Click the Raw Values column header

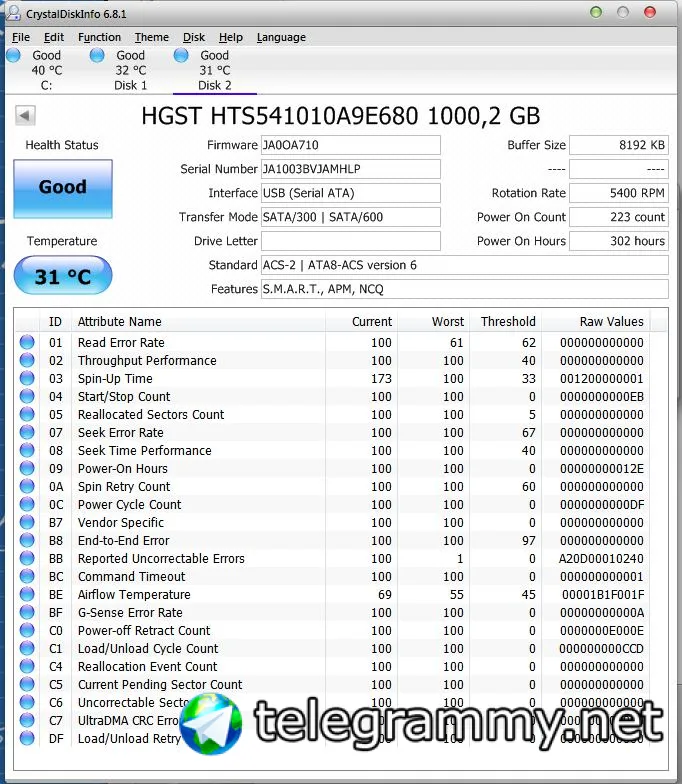(x=596, y=322)
